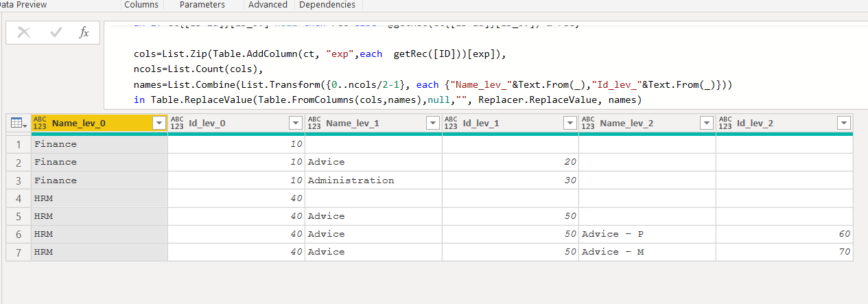This screenshot has width=868, height=304.
Task: Click the 'Advice - M' cell
Action: coord(647,252)
